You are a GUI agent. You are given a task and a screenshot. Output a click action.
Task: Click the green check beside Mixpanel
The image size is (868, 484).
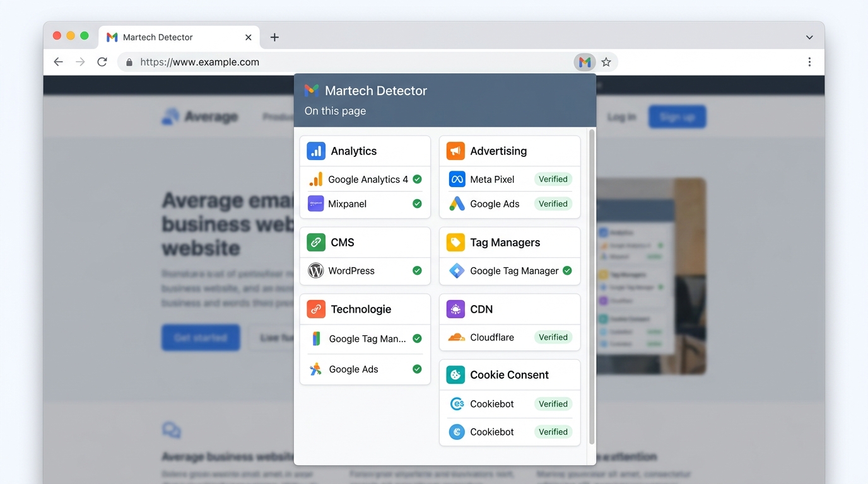(x=417, y=204)
